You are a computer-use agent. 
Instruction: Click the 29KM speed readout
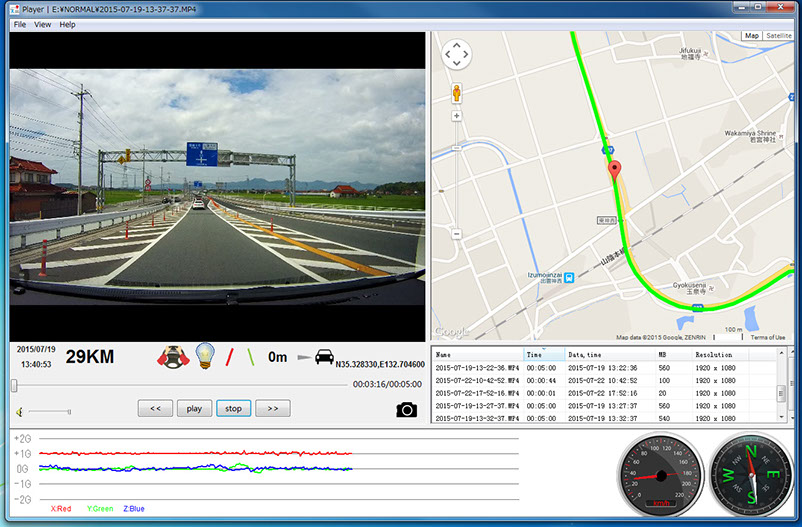pyautogui.click(x=90, y=357)
